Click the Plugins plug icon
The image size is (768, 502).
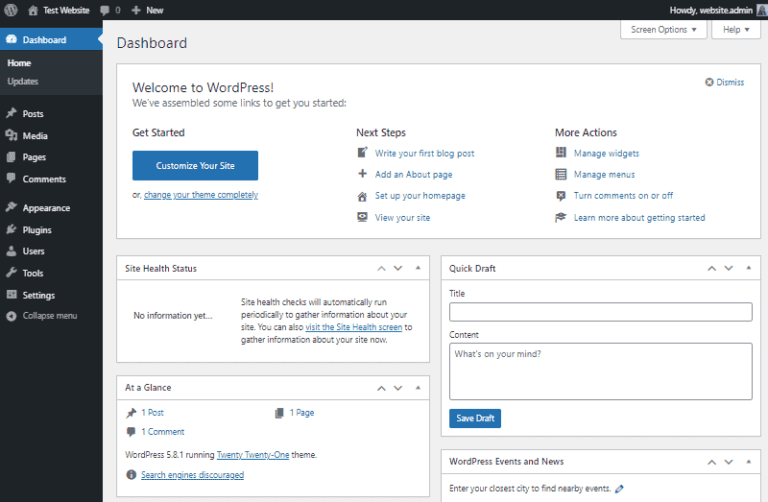[x=11, y=229]
